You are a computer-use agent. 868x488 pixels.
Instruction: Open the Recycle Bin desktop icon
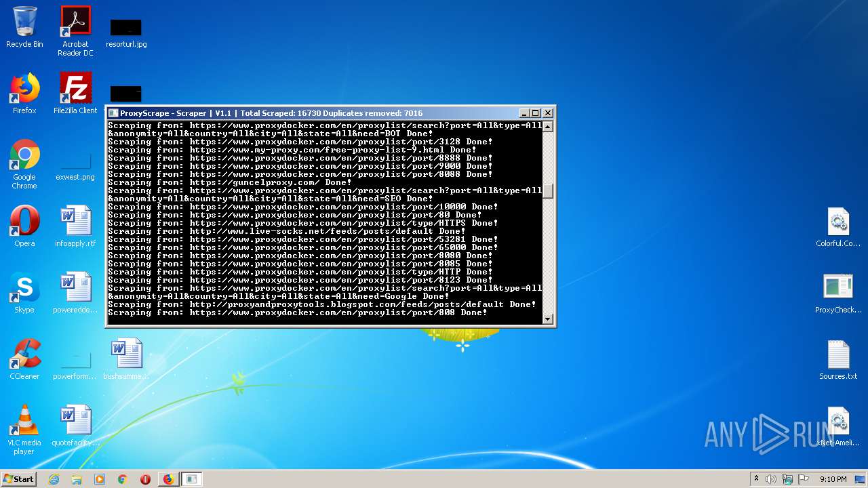[24, 27]
